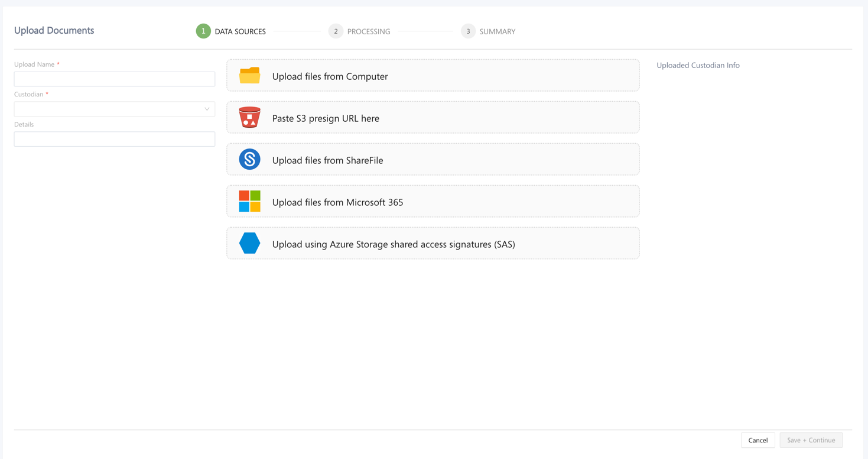This screenshot has height=459, width=868.
Task: Select Paste S3 presign URL here text
Action: pos(326,118)
